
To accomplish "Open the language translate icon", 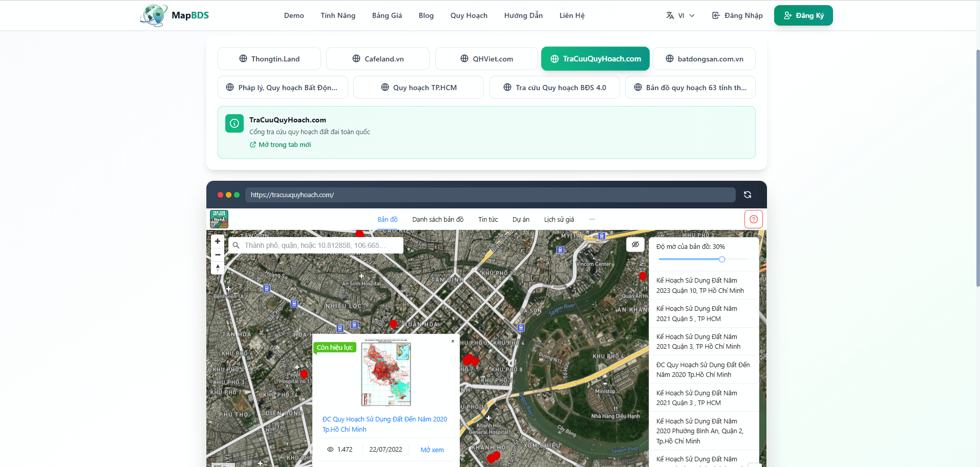I will (x=670, y=15).
